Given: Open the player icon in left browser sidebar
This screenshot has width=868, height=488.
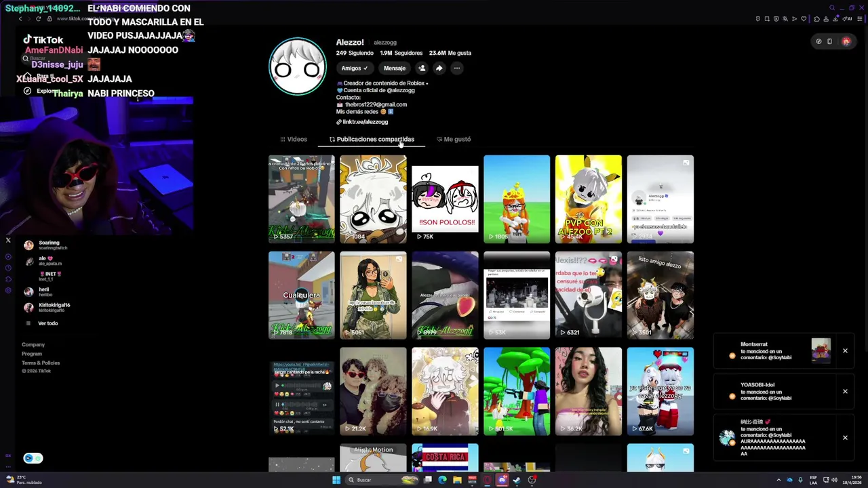Looking at the screenshot, I should click(x=8, y=256).
